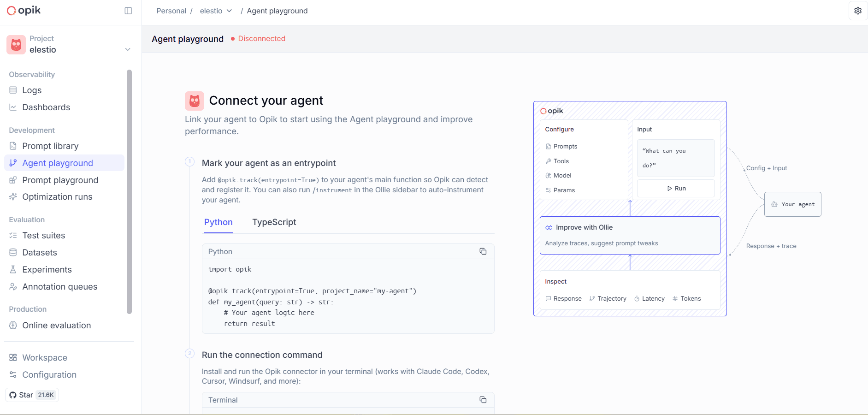Click Tools in the Configure panel

[557, 161]
